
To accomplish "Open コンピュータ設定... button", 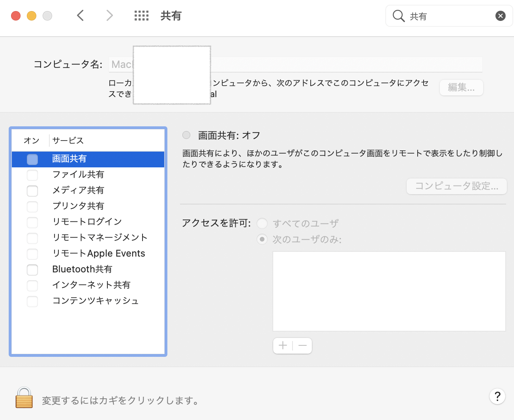I will coord(456,186).
